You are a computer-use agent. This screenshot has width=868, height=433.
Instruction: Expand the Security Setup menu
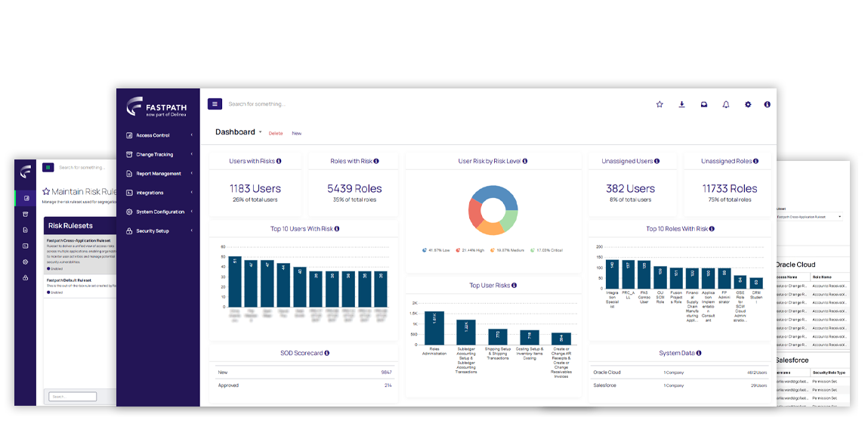tap(158, 231)
